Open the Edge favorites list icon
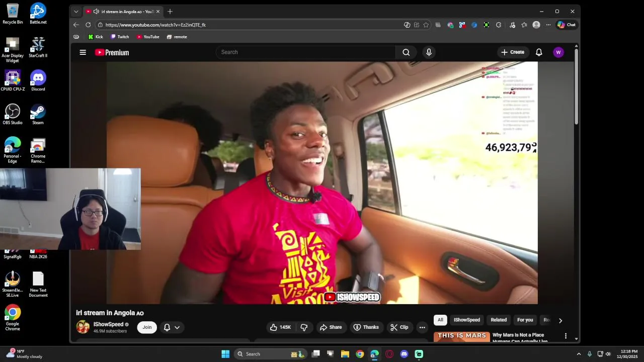The height and width of the screenshot is (362, 644). 524,25
